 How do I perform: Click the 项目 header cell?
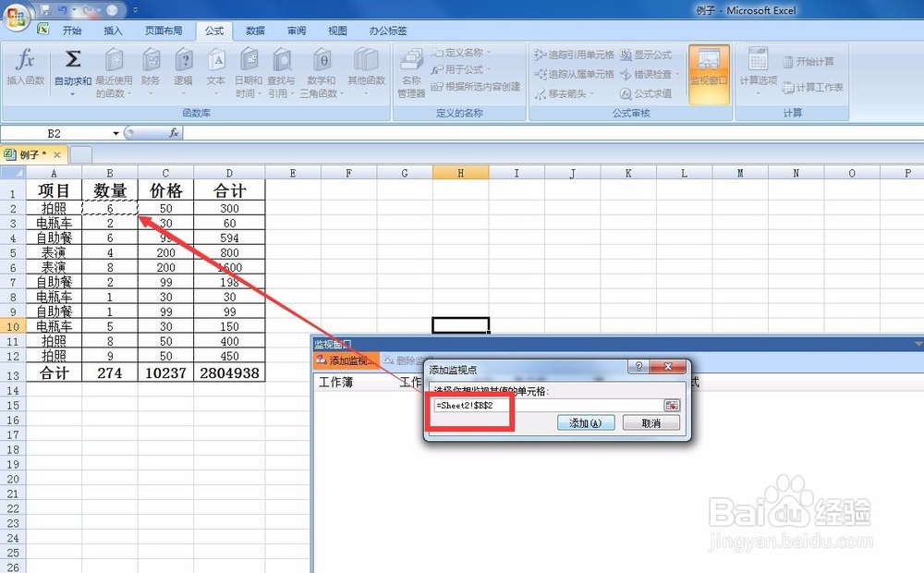(54, 190)
